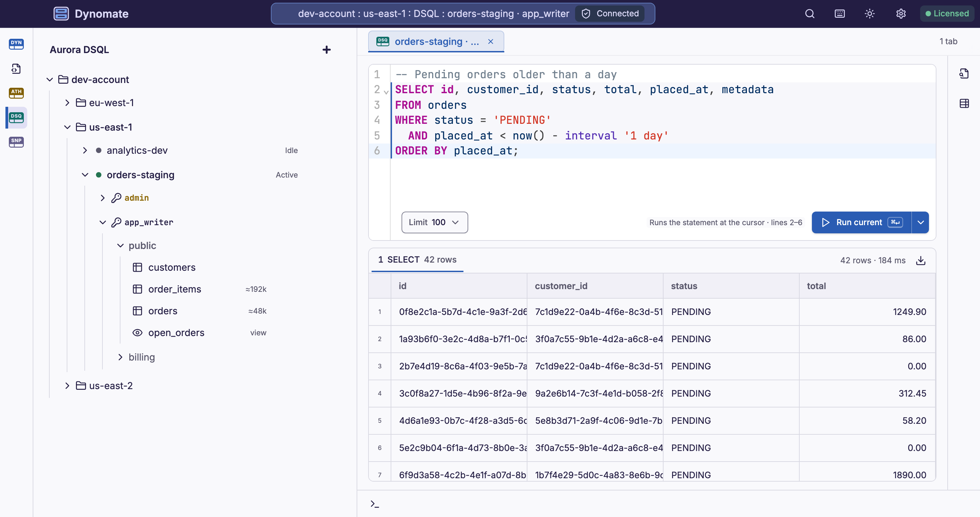Open the code file sidebar icon

click(16, 68)
